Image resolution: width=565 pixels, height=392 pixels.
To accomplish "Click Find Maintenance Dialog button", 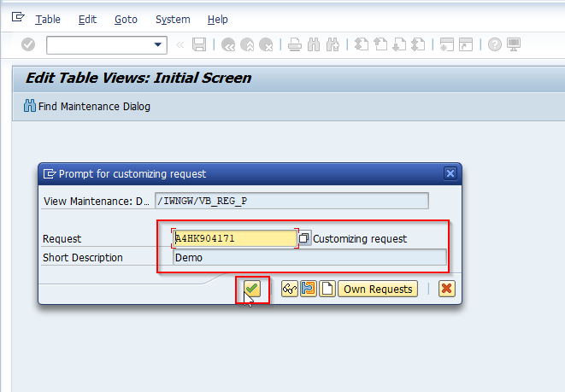I will (87, 106).
